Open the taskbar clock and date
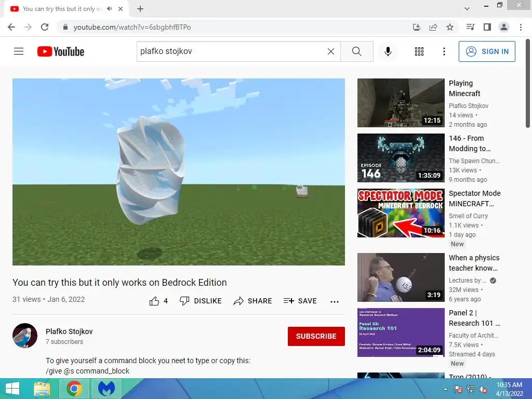The width and height of the screenshot is (532, 399). pyautogui.click(x=509, y=389)
